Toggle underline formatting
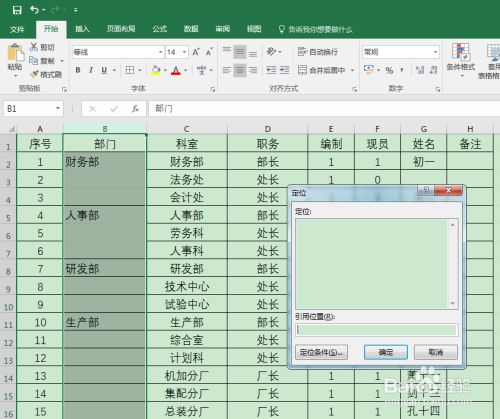The height and width of the screenshot is (419, 500). pos(104,70)
